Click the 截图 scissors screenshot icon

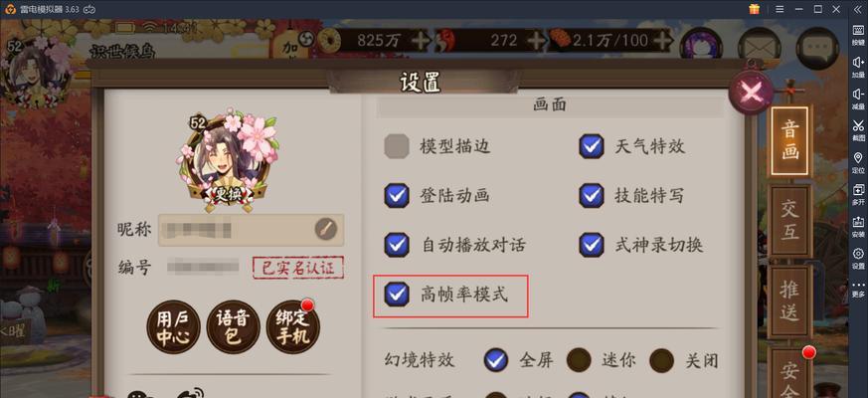tap(858, 129)
